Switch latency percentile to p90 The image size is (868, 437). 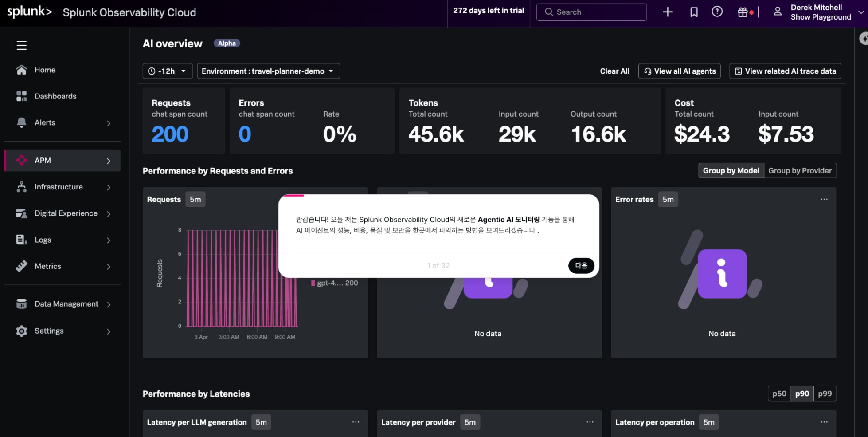click(x=802, y=394)
